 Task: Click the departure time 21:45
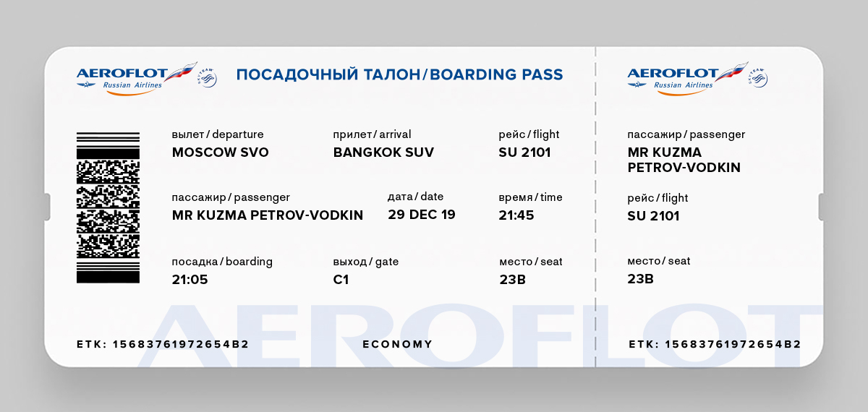click(516, 215)
